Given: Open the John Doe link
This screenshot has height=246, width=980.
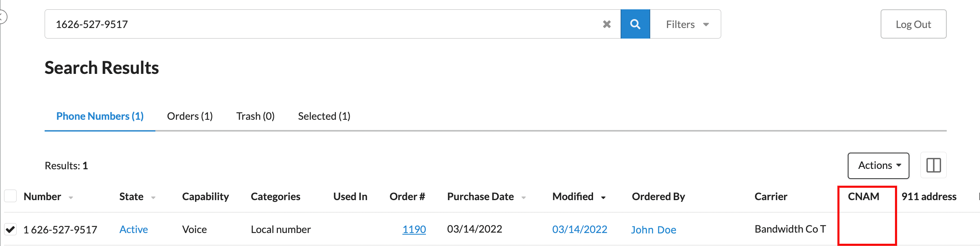Looking at the screenshot, I should click(653, 230).
